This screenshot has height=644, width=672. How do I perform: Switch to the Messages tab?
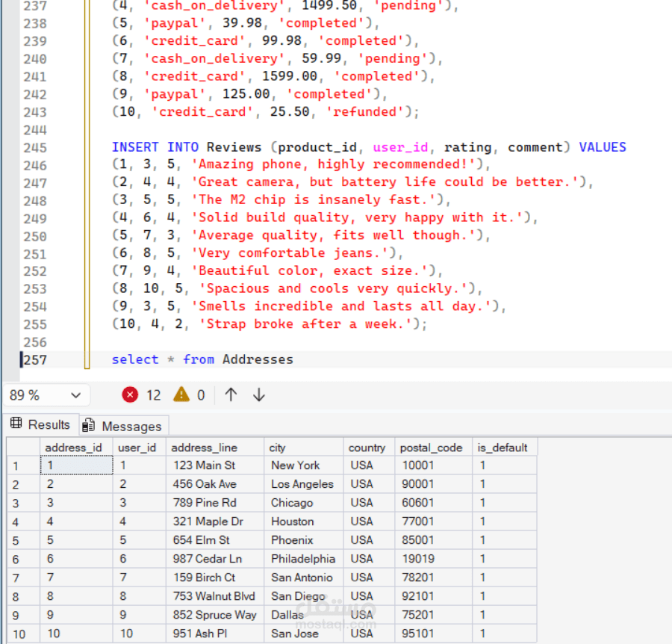tap(124, 426)
